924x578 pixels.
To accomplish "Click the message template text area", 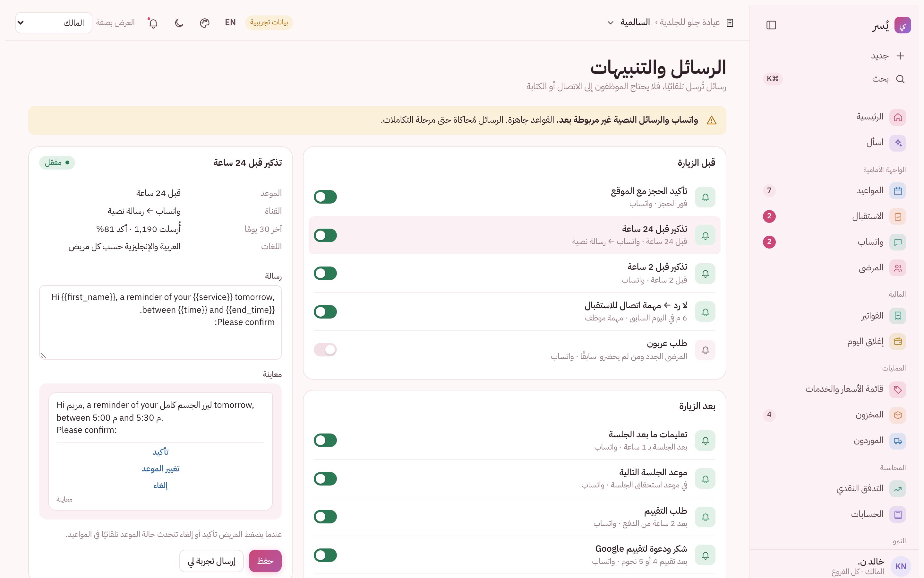I will 160,322.
